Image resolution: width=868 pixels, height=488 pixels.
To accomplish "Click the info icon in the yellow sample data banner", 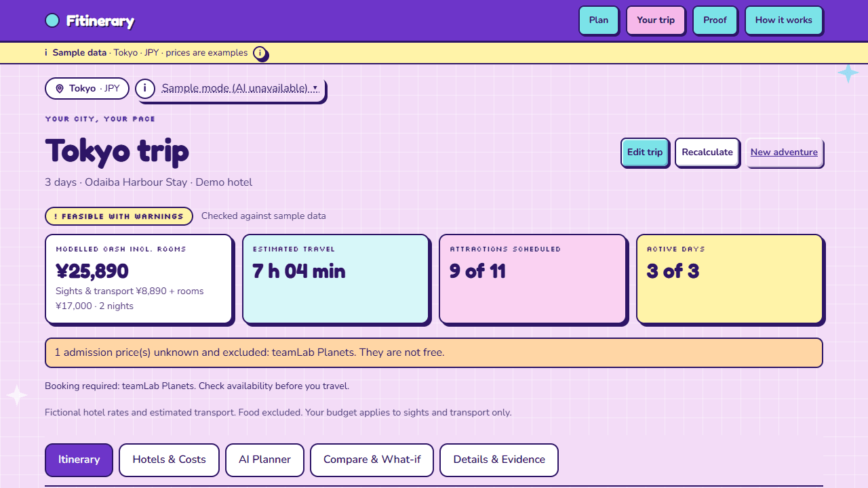I will coord(260,53).
